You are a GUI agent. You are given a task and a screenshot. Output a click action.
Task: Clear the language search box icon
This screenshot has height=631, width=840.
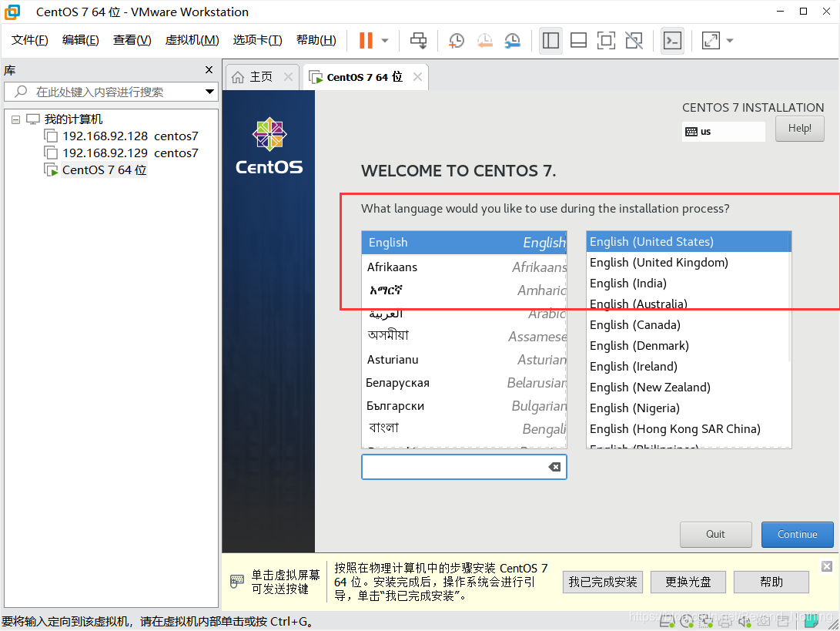554,467
